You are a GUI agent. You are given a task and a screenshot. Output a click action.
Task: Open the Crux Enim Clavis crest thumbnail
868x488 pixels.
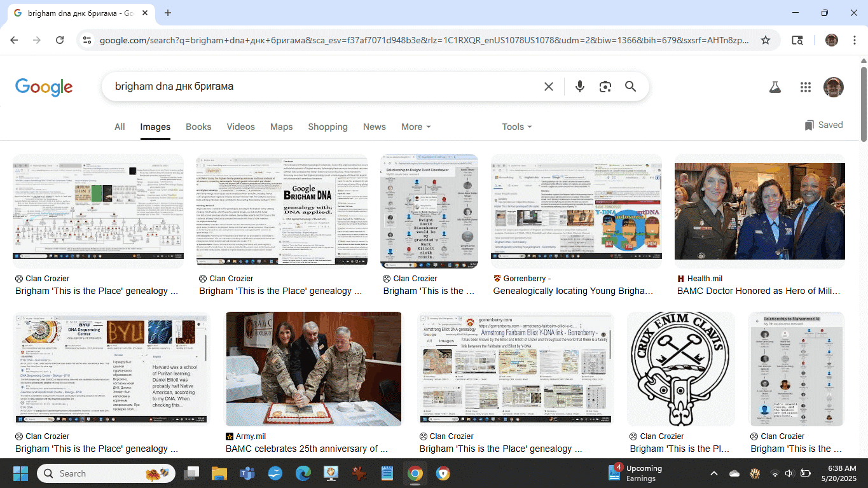click(x=681, y=368)
